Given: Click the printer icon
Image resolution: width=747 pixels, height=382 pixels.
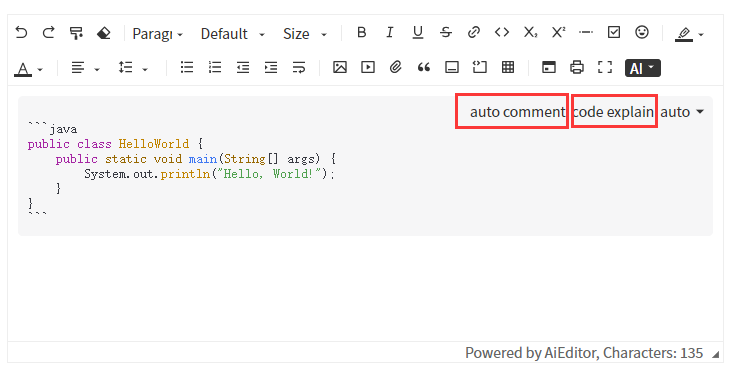Looking at the screenshot, I should [x=576, y=67].
